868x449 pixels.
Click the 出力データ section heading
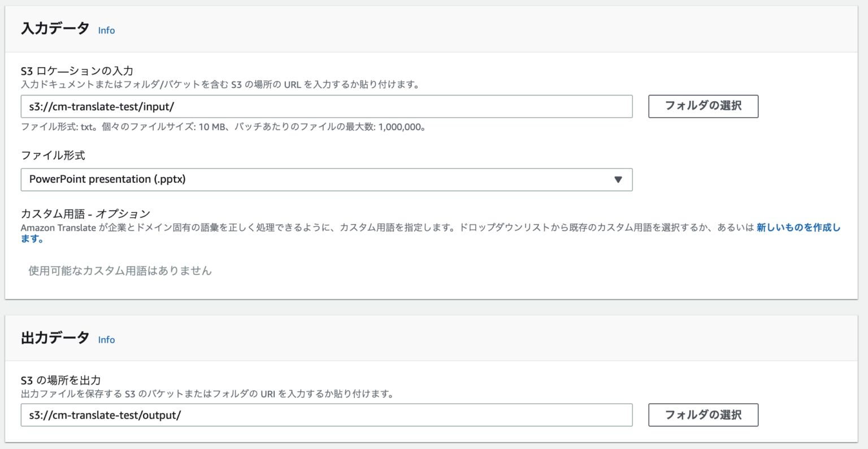pos(54,338)
